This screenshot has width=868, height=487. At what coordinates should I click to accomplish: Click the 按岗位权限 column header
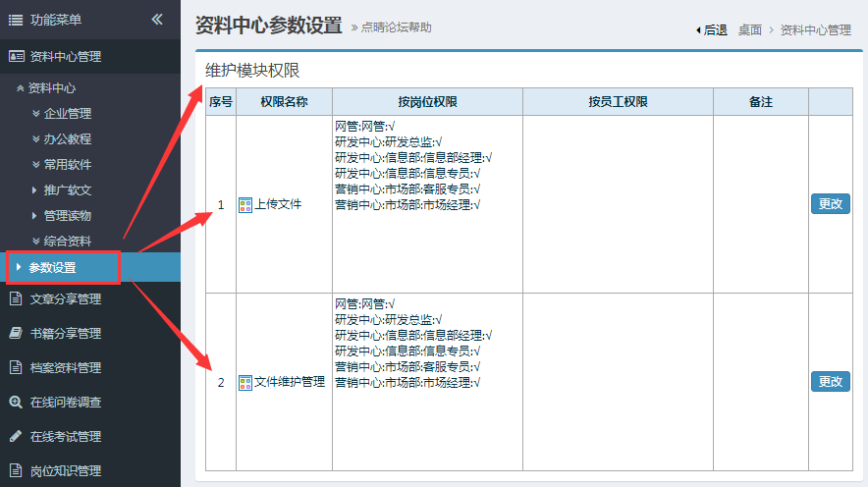(427, 102)
